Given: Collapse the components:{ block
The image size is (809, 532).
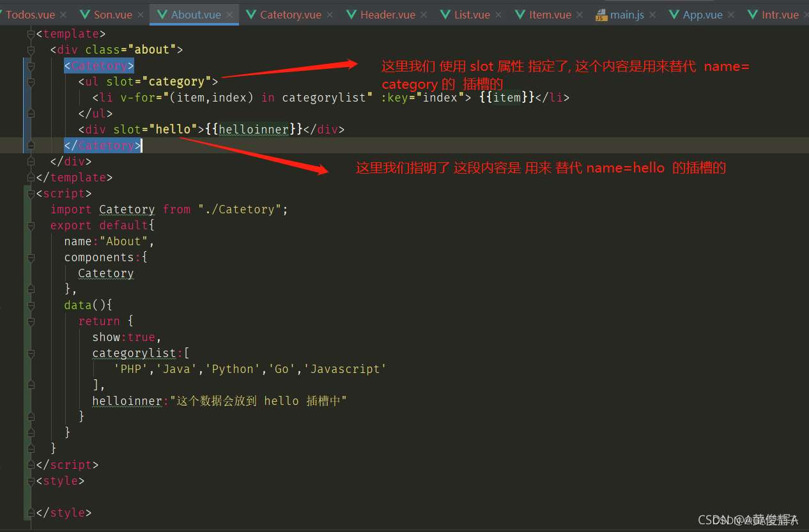Looking at the screenshot, I should pos(31,257).
